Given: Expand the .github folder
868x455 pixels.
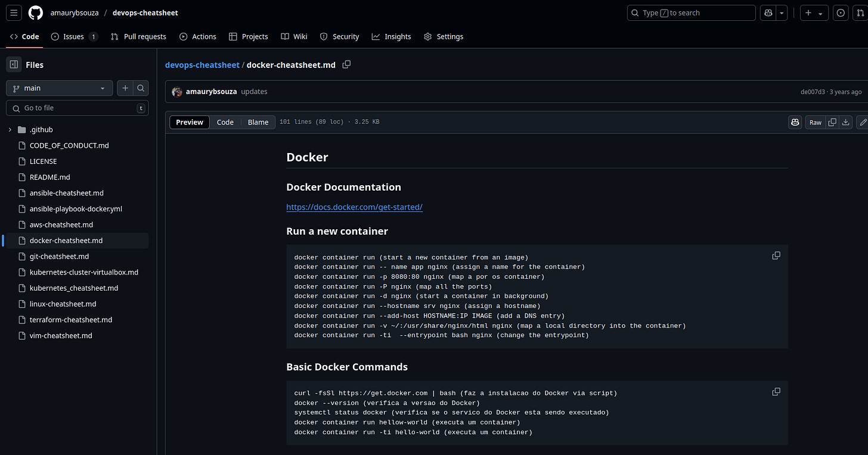Looking at the screenshot, I should click(10, 130).
